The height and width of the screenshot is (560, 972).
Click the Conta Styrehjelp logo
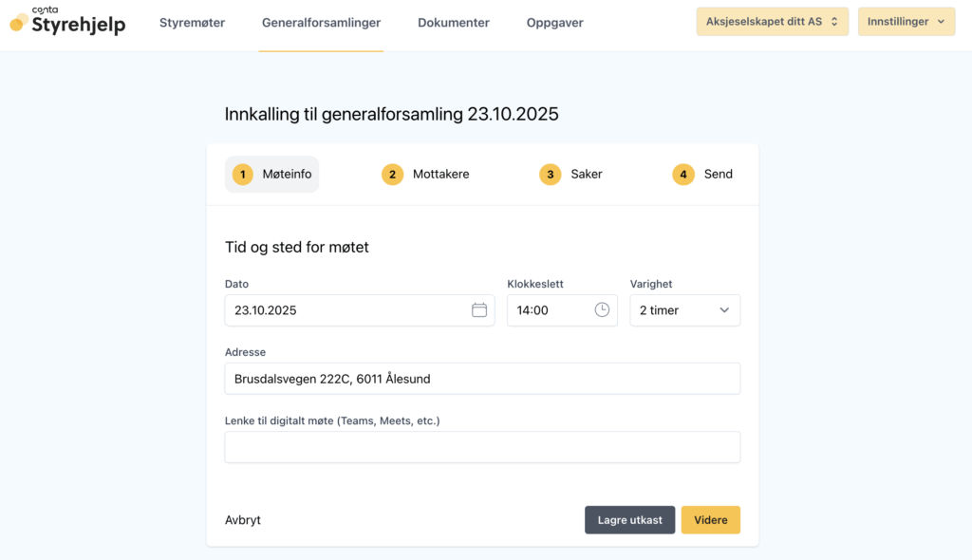click(x=67, y=22)
